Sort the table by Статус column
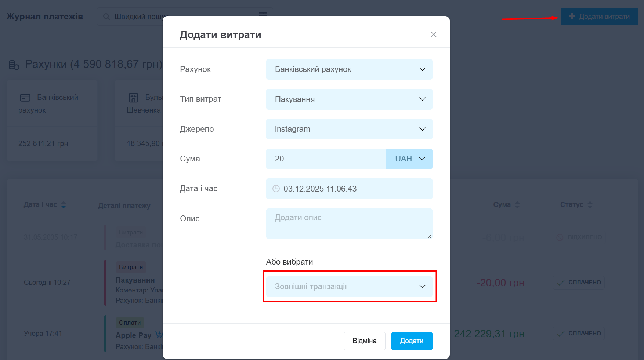Image resolution: width=644 pixels, height=360 pixels. click(x=590, y=205)
